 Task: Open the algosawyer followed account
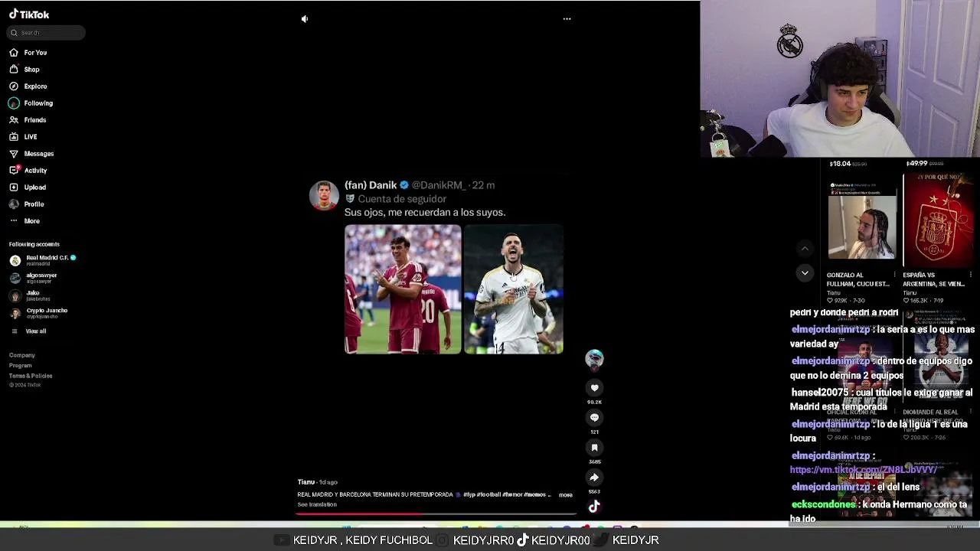(34, 278)
